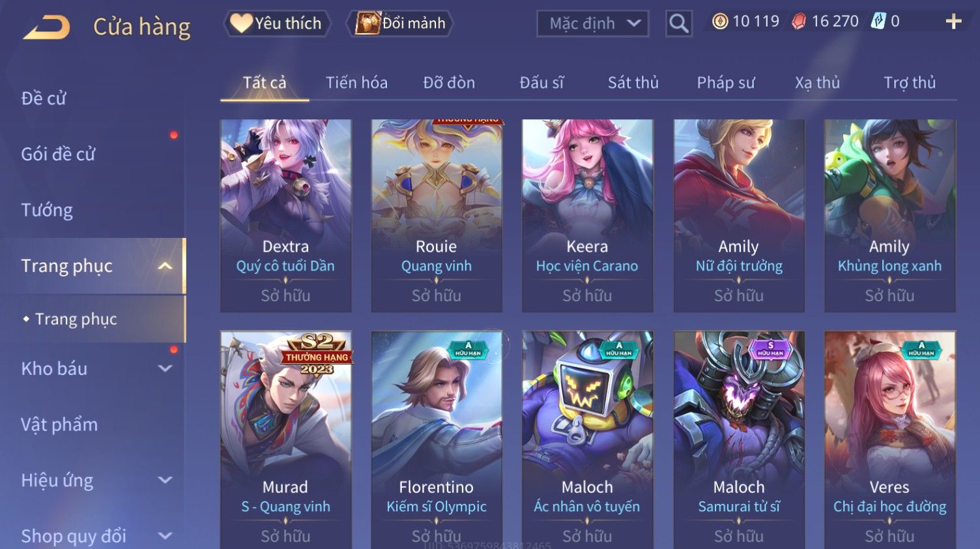Select Dextra Quý cô tuổi Dần skin
980x549 pixels.
285,215
